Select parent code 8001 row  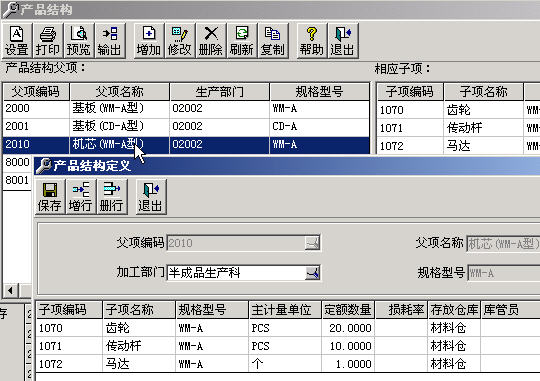pos(17,180)
